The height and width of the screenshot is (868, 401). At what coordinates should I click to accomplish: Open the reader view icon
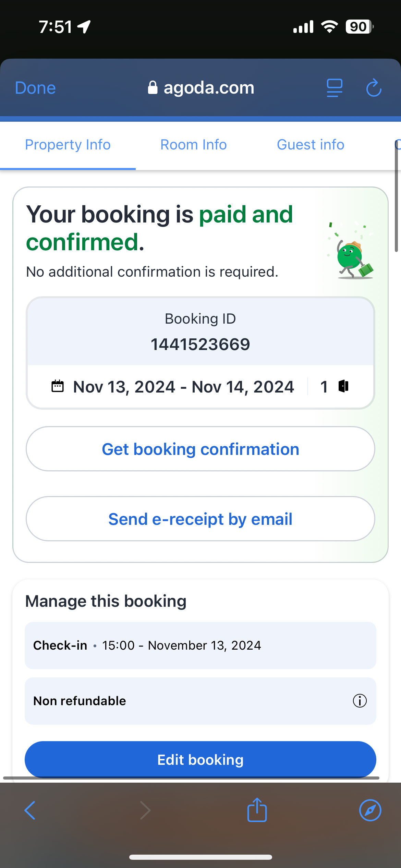pyautogui.click(x=335, y=88)
